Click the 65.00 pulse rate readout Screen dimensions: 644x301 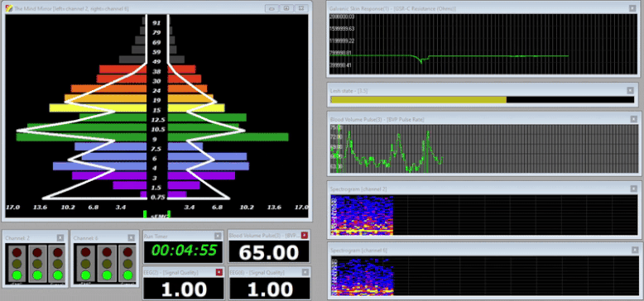pos(268,251)
